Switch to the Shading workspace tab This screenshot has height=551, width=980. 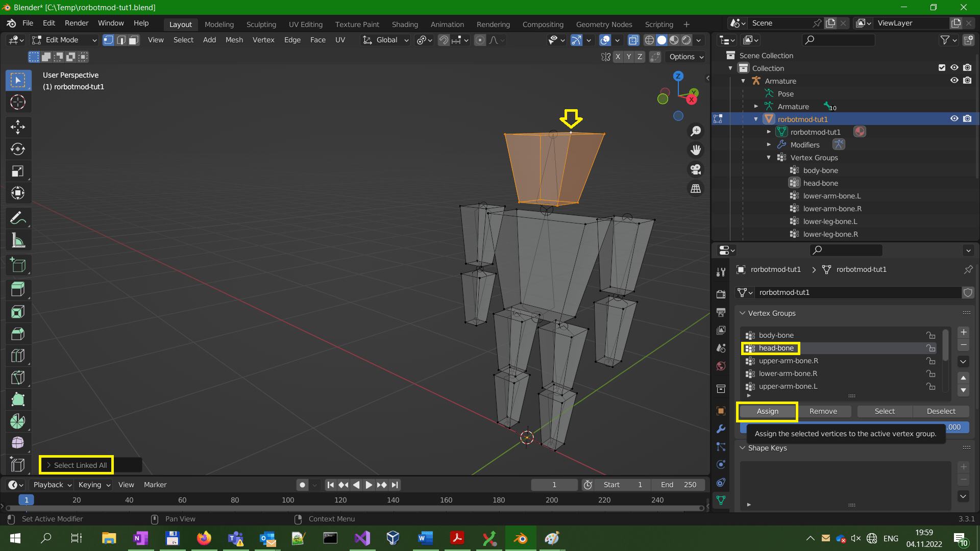coord(405,24)
